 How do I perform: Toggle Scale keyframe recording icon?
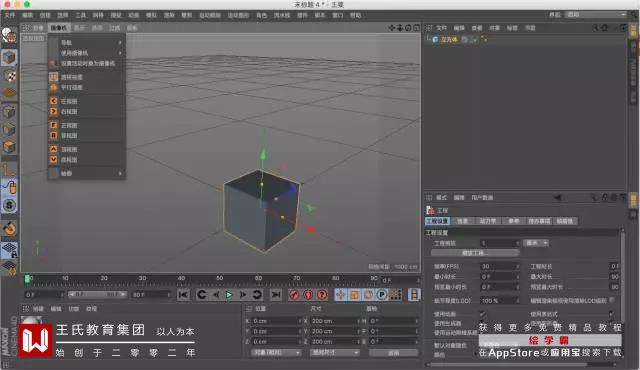coord(354,295)
